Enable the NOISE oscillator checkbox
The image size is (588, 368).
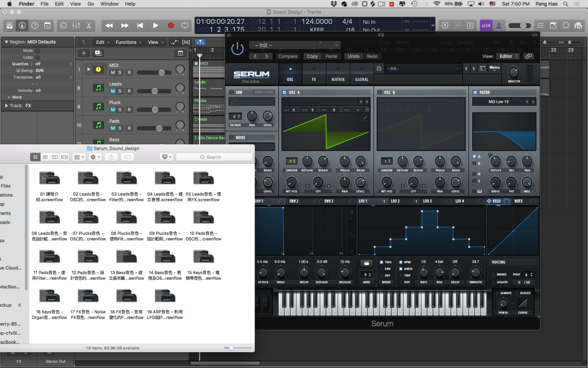(232, 138)
